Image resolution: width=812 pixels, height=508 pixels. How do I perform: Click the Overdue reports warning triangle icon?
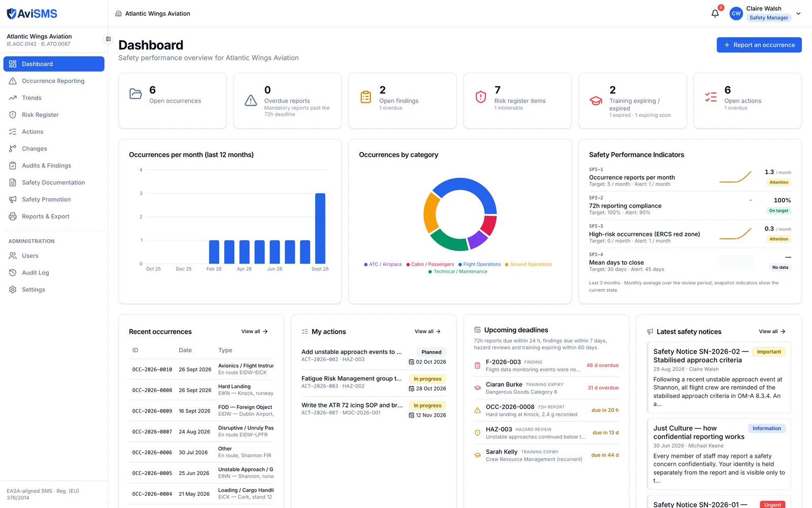[251, 101]
